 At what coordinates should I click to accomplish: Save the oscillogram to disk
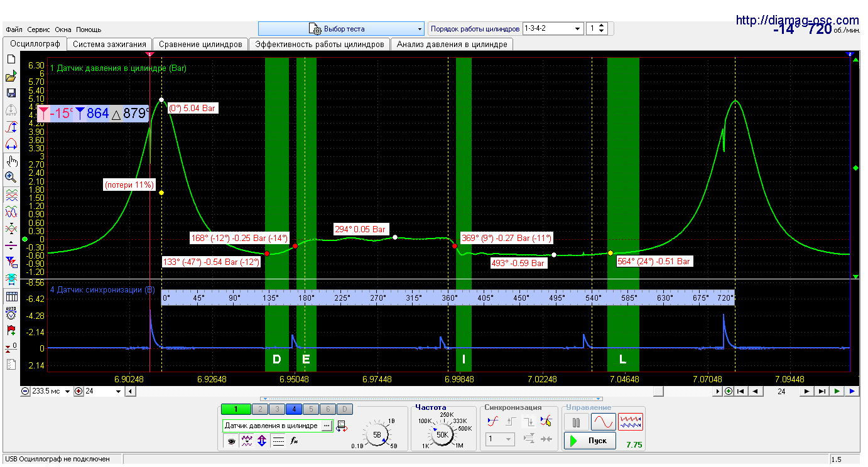click(11, 93)
